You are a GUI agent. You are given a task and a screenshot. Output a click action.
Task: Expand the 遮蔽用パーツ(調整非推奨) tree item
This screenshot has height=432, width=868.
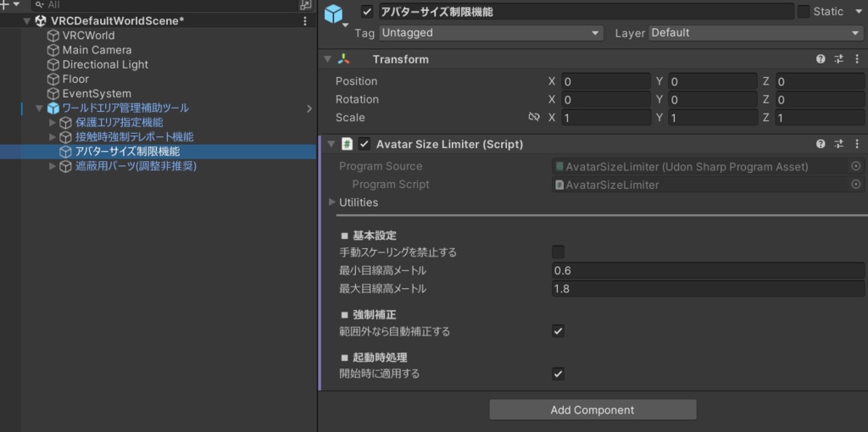53,166
